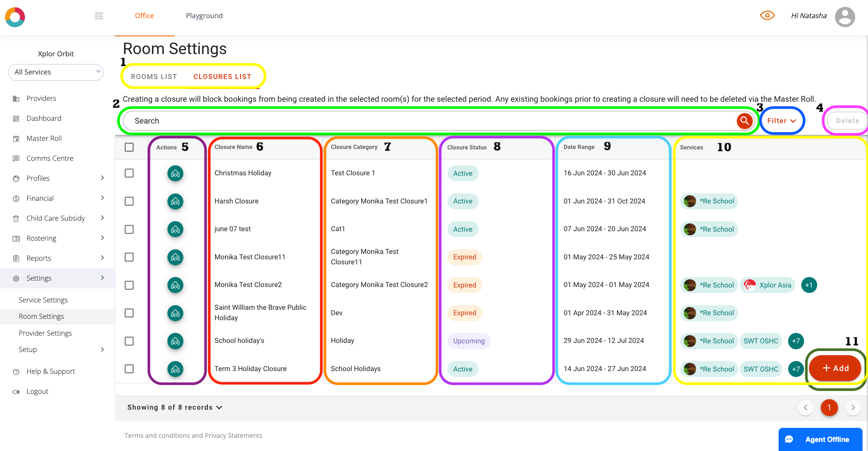This screenshot has width=868, height=451.
Task: Open the user avatar icon
Action: pos(844,17)
